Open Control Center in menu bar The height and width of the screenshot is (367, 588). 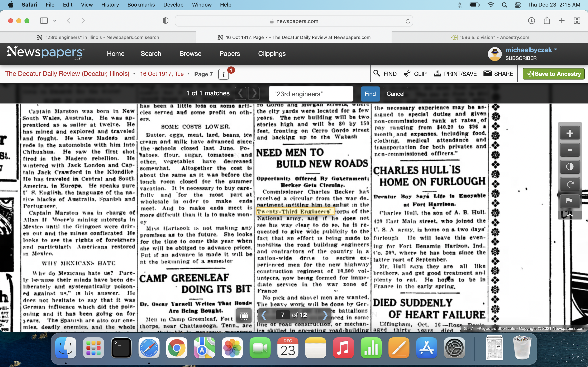pyautogui.click(x=518, y=5)
